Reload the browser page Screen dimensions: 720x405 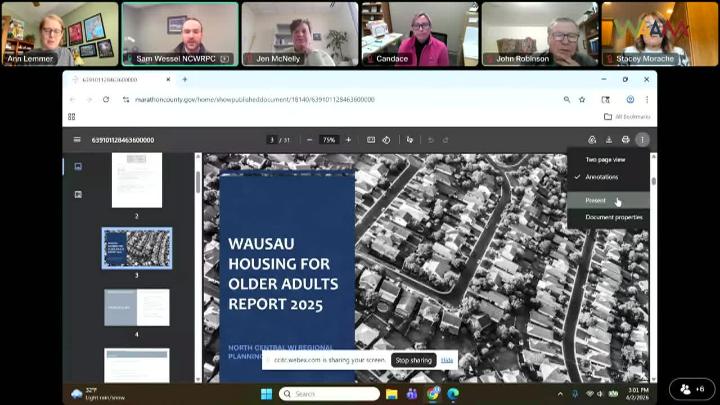pos(106,99)
